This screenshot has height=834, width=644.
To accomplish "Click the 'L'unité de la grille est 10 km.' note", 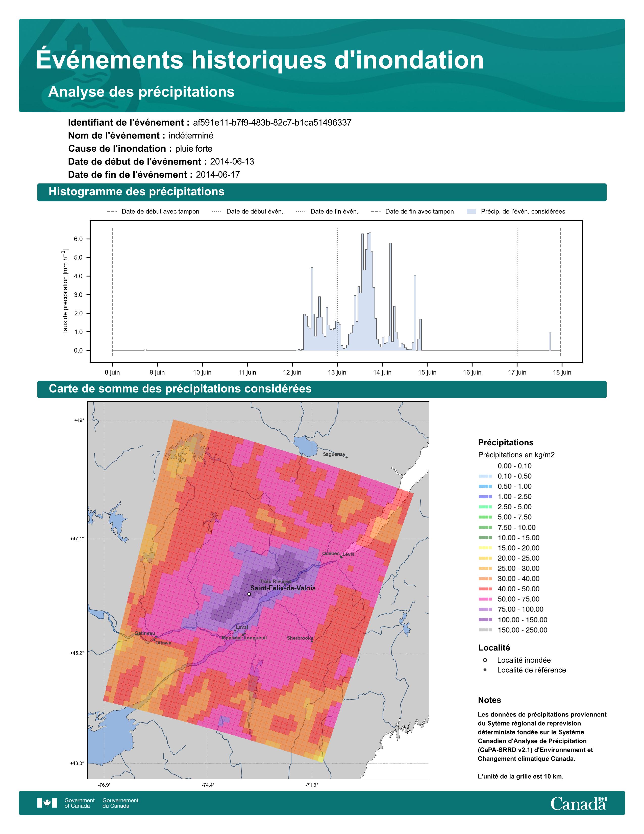I will 521,776.
